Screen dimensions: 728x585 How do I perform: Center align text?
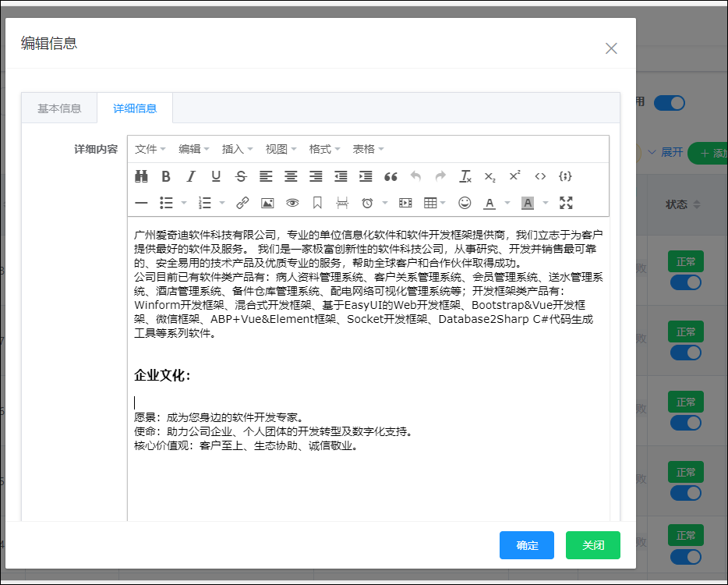291,176
